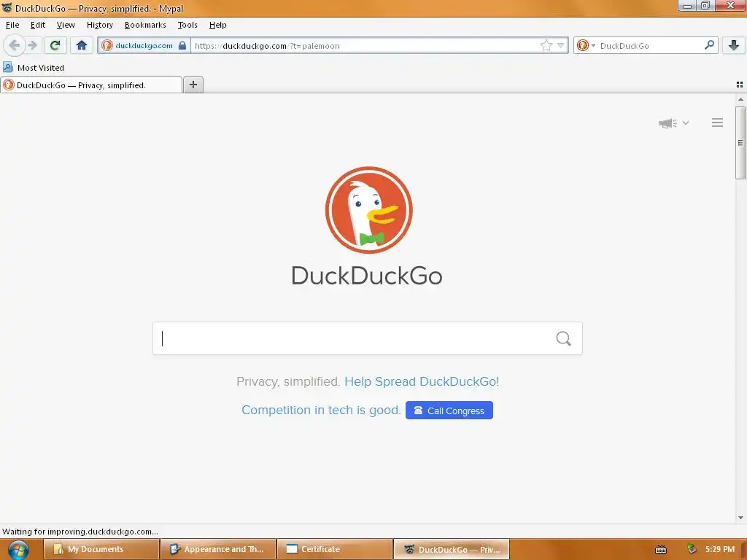Viewport: 747px width, 560px height.
Task: Go forward with the Forward arrow button
Action: point(33,45)
